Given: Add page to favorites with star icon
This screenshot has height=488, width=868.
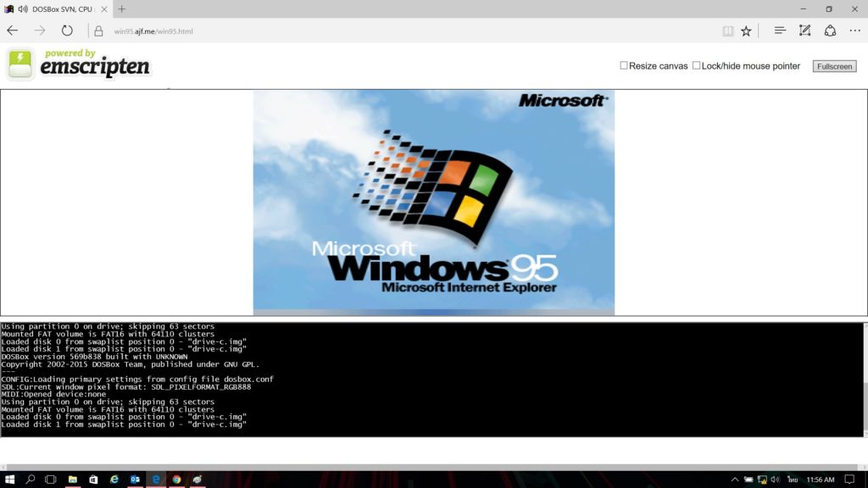Looking at the screenshot, I should pyautogui.click(x=746, y=30).
